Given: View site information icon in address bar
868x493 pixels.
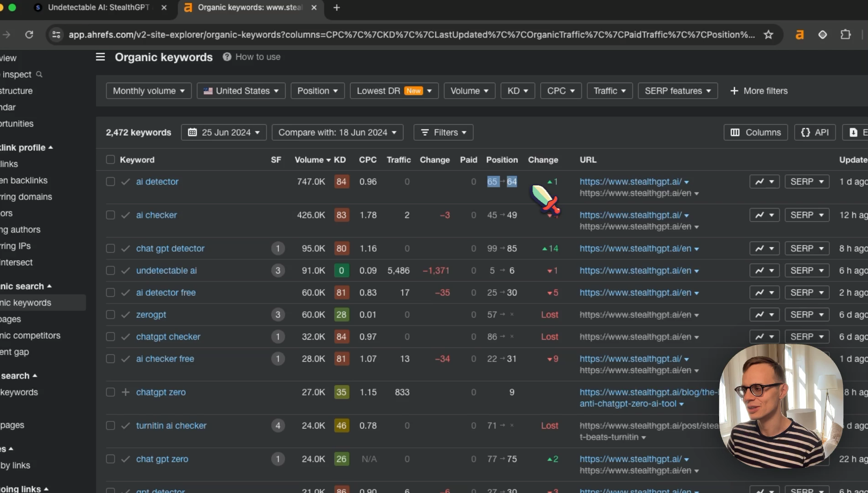Looking at the screenshot, I should 56,35.
